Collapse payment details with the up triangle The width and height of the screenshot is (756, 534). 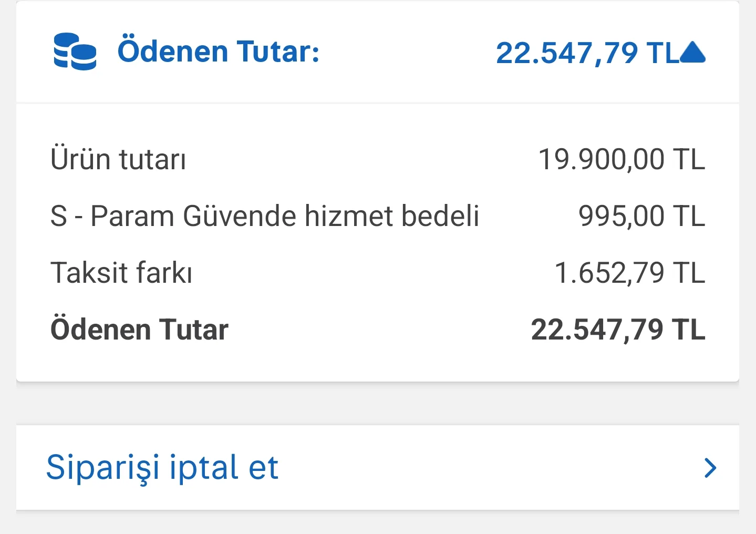pos(693,52)
